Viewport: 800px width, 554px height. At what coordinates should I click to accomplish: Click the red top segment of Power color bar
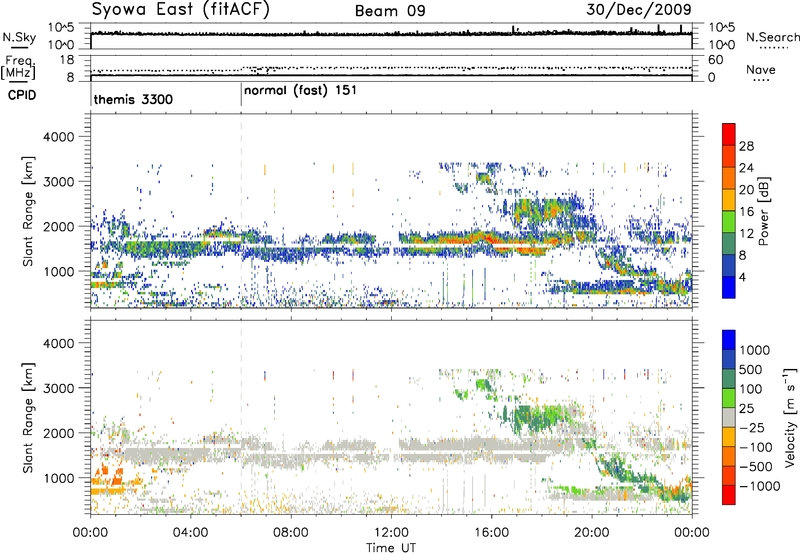click(729, 134)
